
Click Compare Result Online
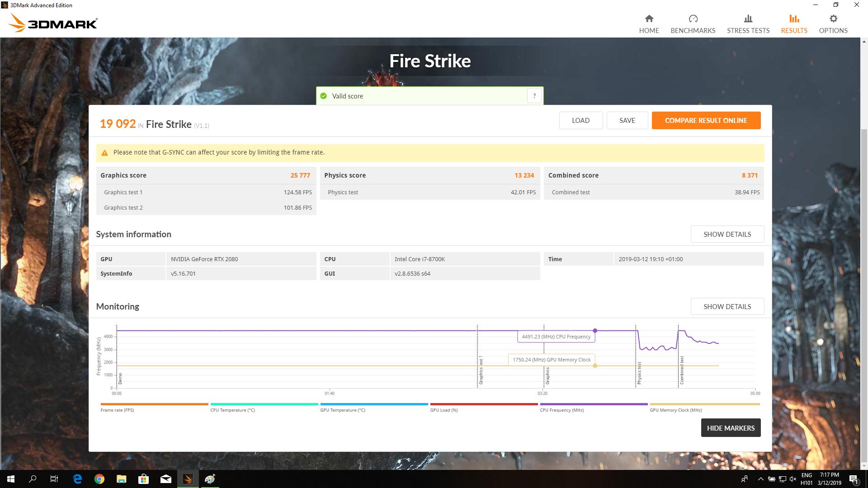click(x=706, y=120)
